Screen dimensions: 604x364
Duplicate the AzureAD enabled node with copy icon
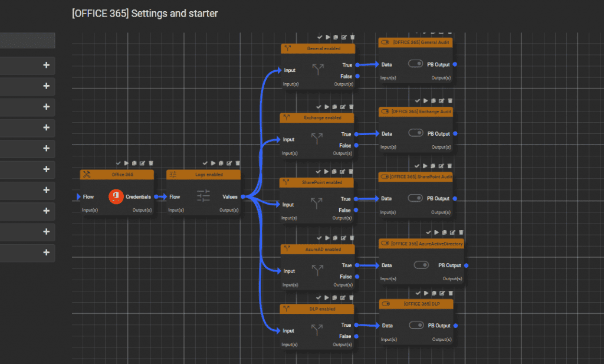(x=335, y=238)
